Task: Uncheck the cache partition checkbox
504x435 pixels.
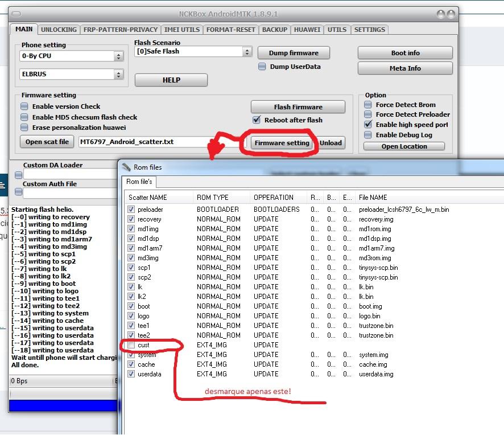Action: (x=131, y=364)
